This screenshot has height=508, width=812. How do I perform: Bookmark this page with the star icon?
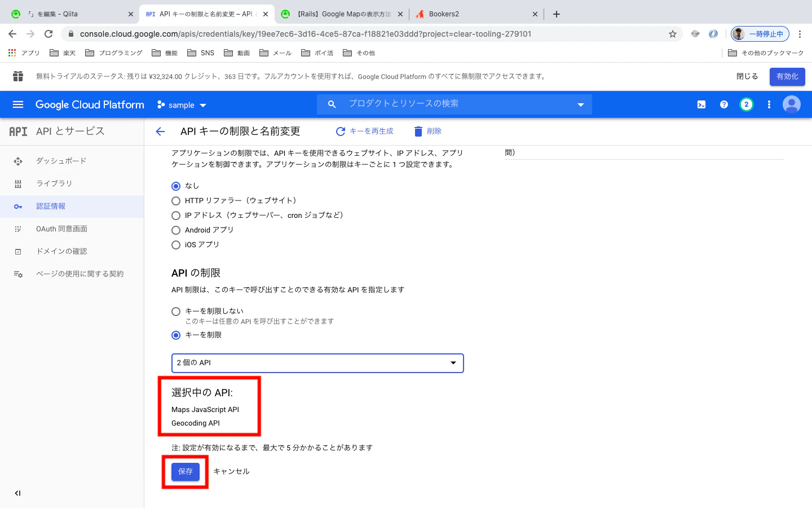tap(673, 34)
